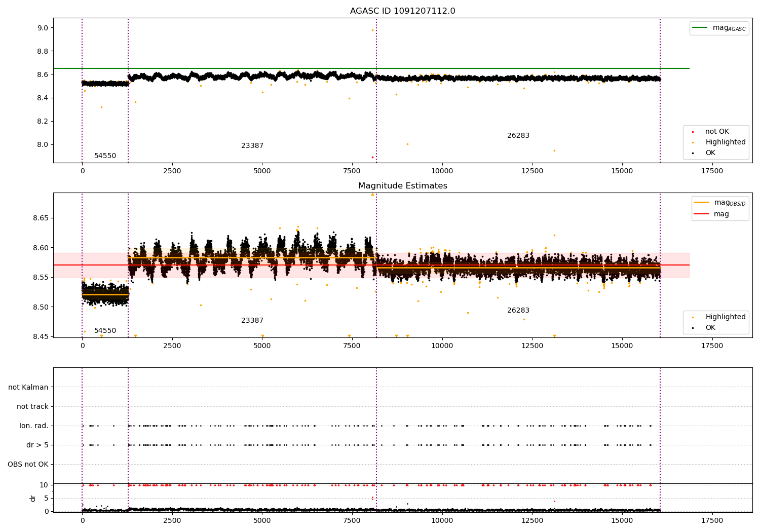Click the red 'mag' legend entry
This screenshot has height=532, width=760.
pos(721,214)
